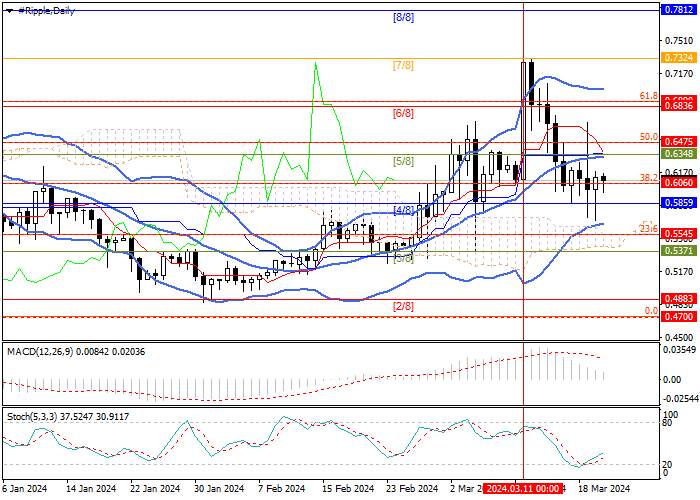
Task: Click the [8/8] Murrey level label
Action: click(x=403, y=18)
